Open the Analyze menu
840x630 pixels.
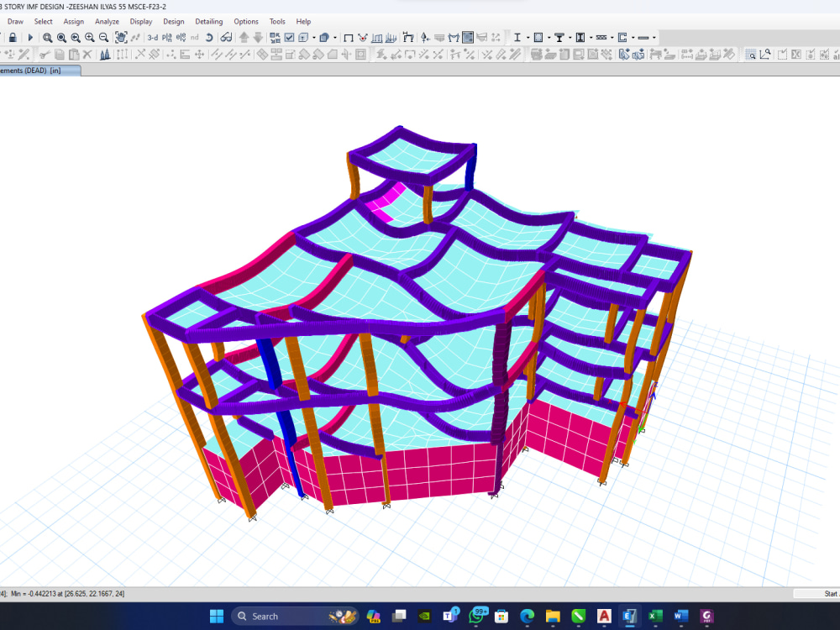(x=107, y=21)
